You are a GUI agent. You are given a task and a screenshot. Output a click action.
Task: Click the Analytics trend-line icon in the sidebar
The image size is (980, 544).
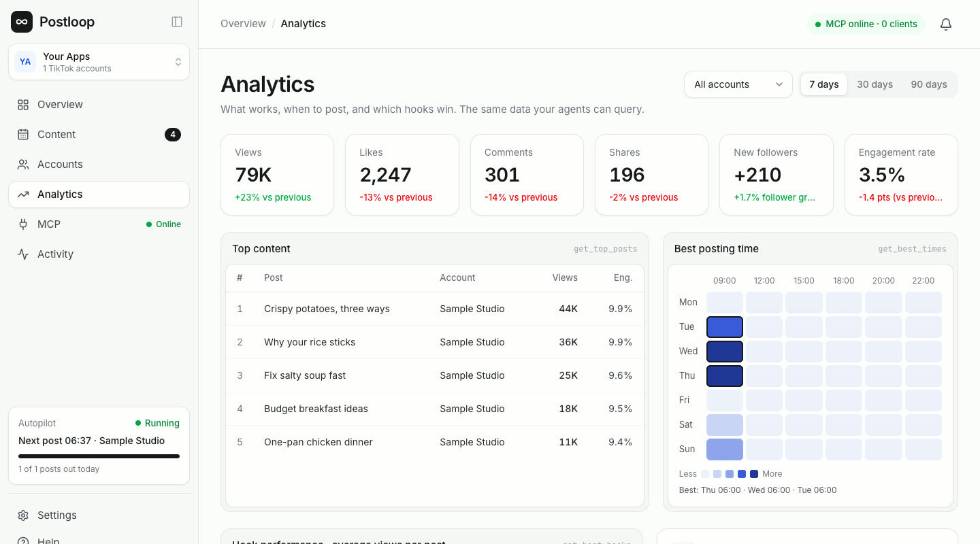pyautogui.click(x=23, y=194)
